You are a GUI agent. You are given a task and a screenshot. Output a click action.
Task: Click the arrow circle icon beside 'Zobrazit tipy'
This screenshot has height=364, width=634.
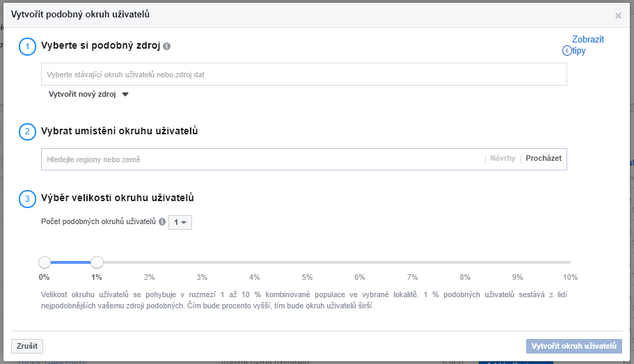[567, 51]
